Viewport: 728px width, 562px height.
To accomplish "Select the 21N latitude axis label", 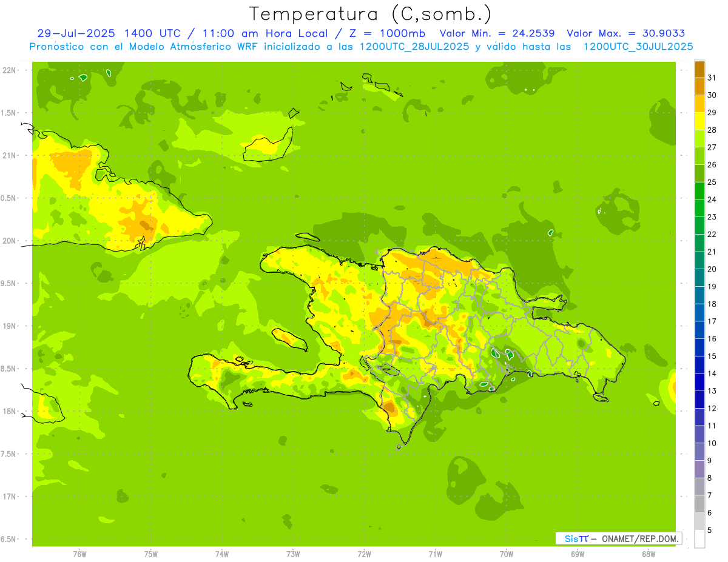I will [10, 155].
